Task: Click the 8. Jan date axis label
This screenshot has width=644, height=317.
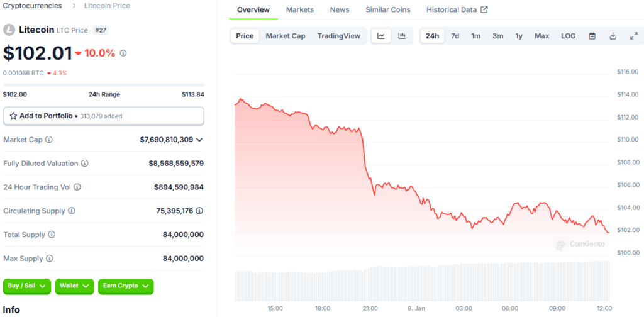Action: tap(417, 308)
